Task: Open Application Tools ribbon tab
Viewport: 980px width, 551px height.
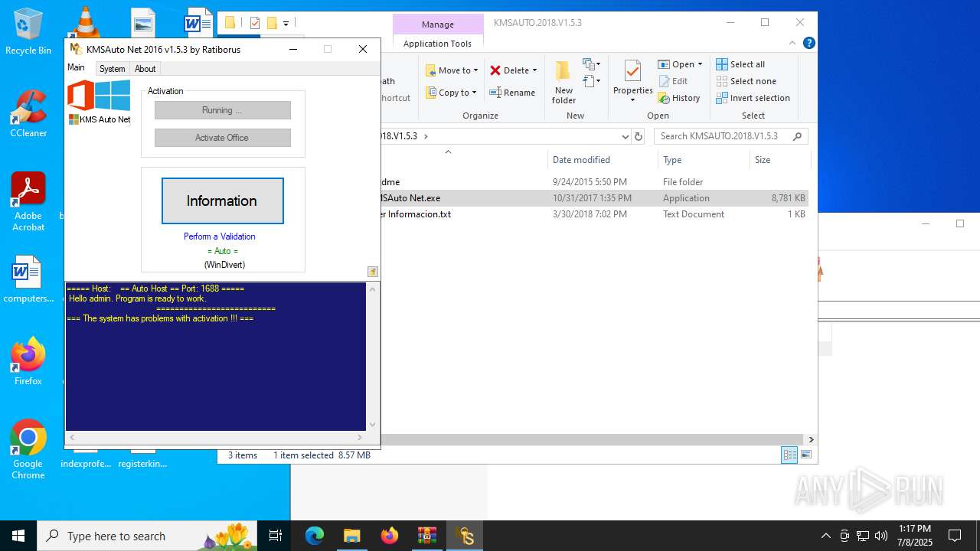Action: click(438, 44)
